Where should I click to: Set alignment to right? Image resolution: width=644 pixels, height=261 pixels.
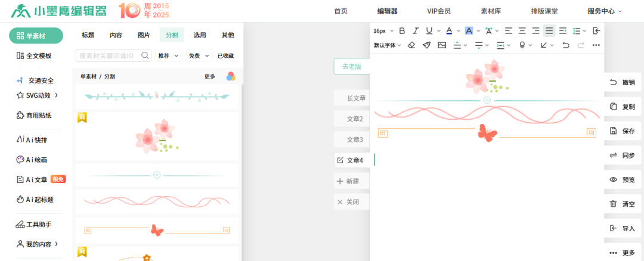[x=535, y=30]
